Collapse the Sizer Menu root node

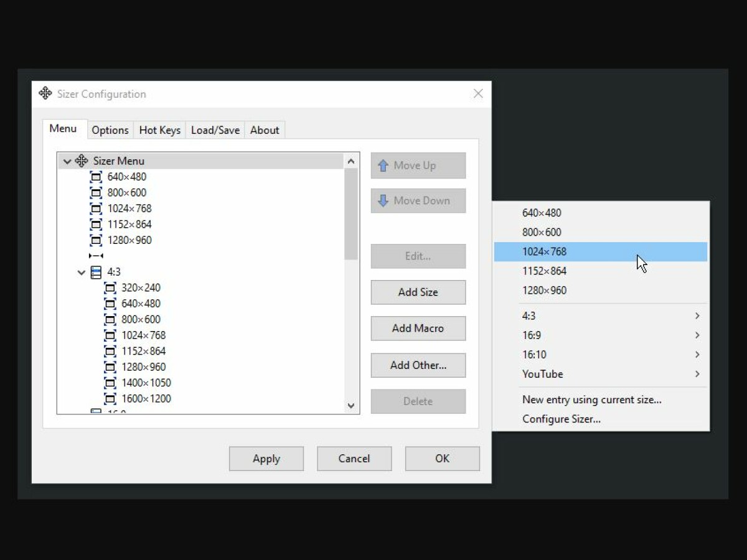coord(67,161)
